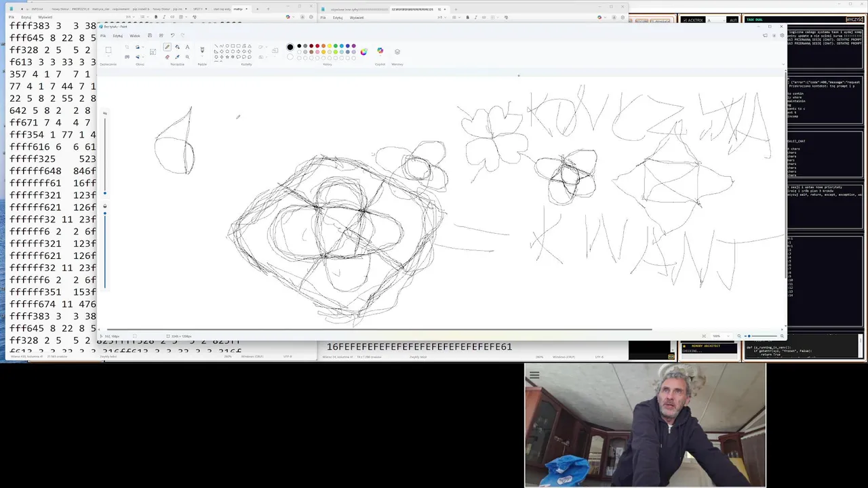Pick the red color swatch in Paint palette
The height and width of the screenshot is (488, 868).
(317, 45)
